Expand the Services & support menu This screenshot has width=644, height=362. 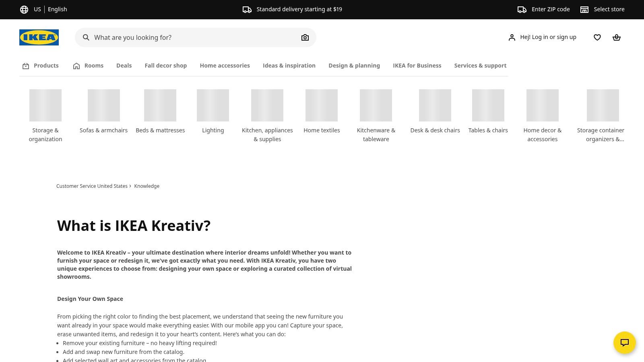pos(480,66)
